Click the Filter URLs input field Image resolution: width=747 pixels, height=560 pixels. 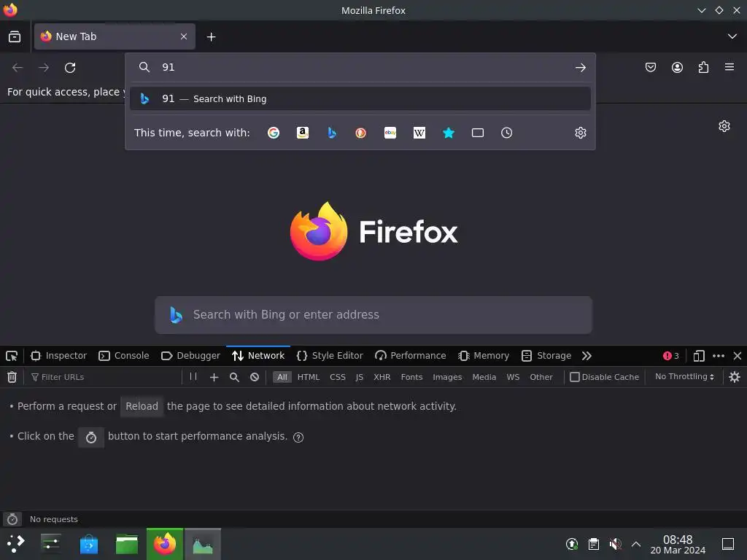pyautogui.click(x=105, y=377)
